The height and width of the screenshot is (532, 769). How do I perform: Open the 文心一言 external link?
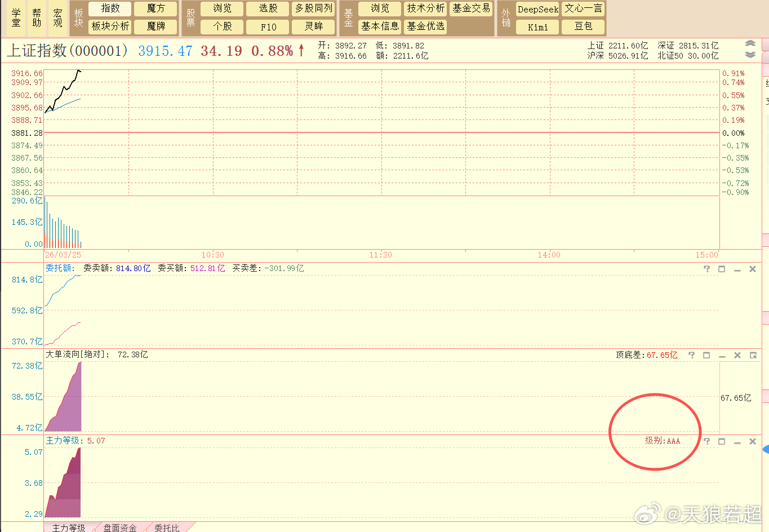(x=584, y=9)
